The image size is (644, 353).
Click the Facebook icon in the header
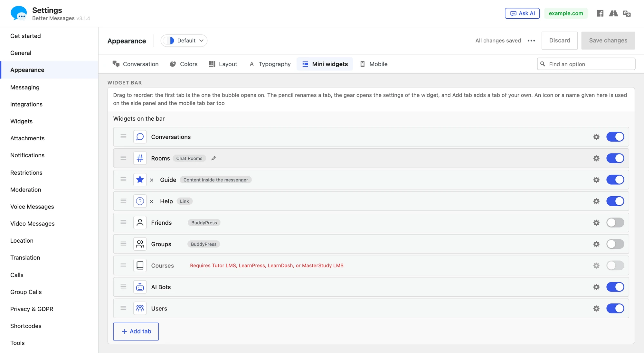click(600, 14)
